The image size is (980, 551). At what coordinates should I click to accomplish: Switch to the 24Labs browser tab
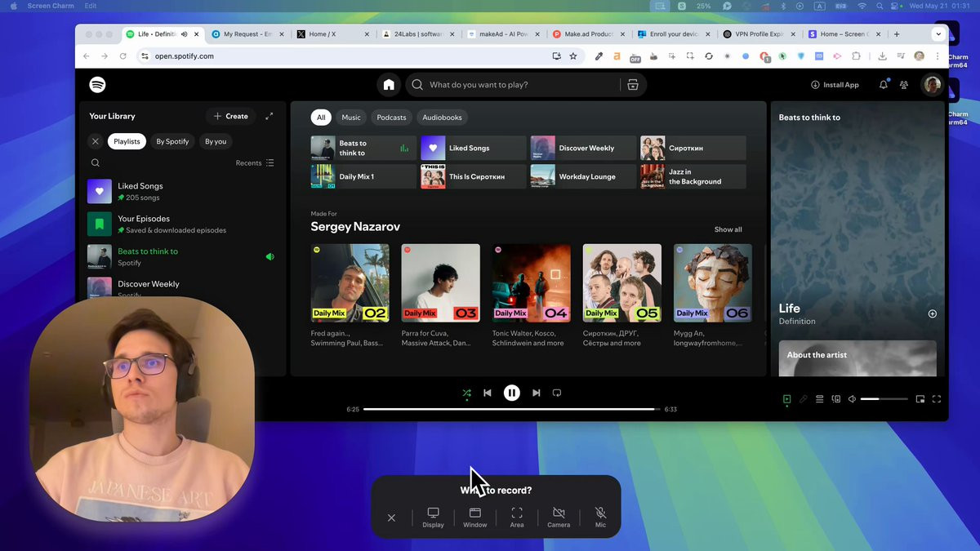[416, 34]
